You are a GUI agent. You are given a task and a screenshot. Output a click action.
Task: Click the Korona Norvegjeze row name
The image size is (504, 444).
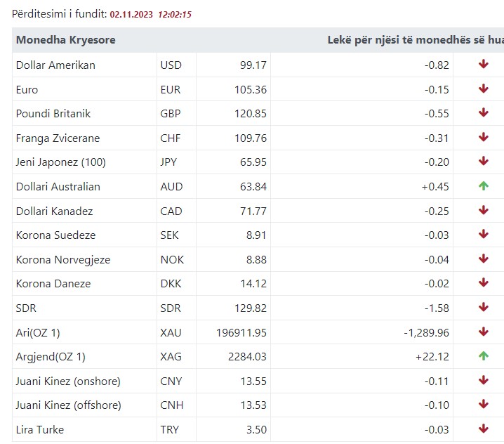click(62, 259)
